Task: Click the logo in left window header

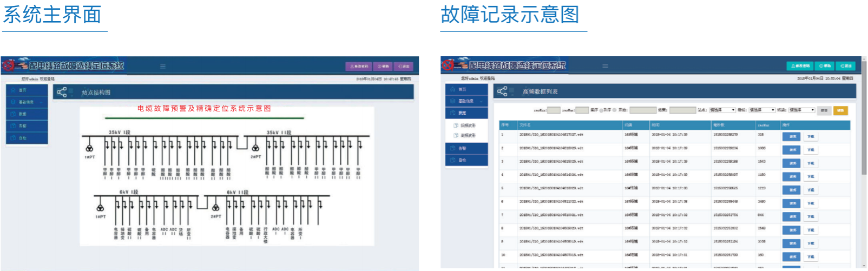Action: tap(9, 65)
